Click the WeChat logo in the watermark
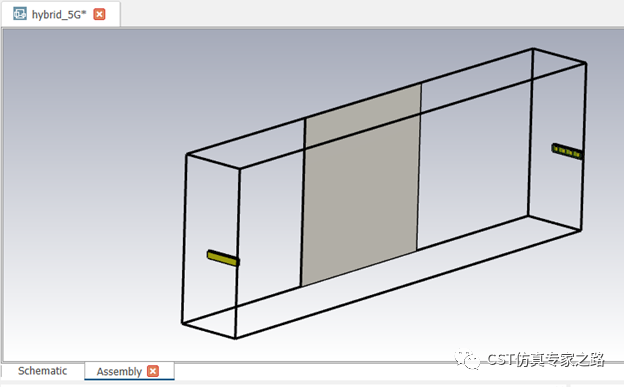This screenshot has width=624, height=387. (468, 360)
